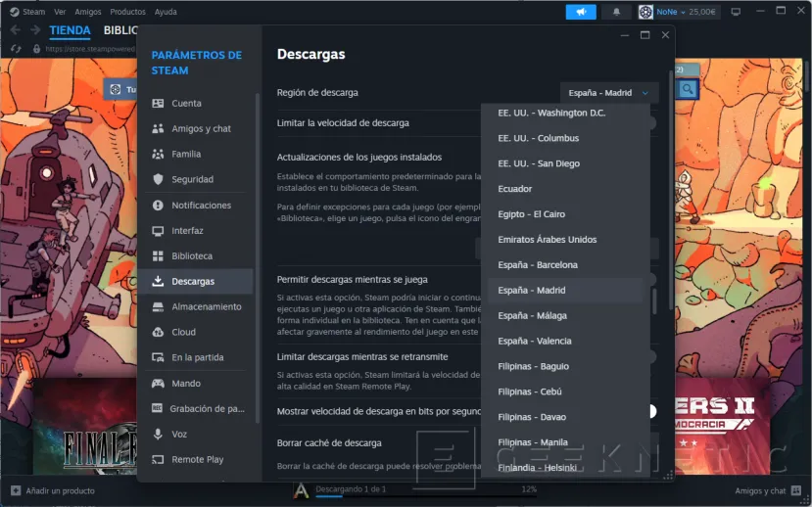Select EE. UU. - Columbus region
This screenshot has width=812, height=507.
tap(565, 138)
